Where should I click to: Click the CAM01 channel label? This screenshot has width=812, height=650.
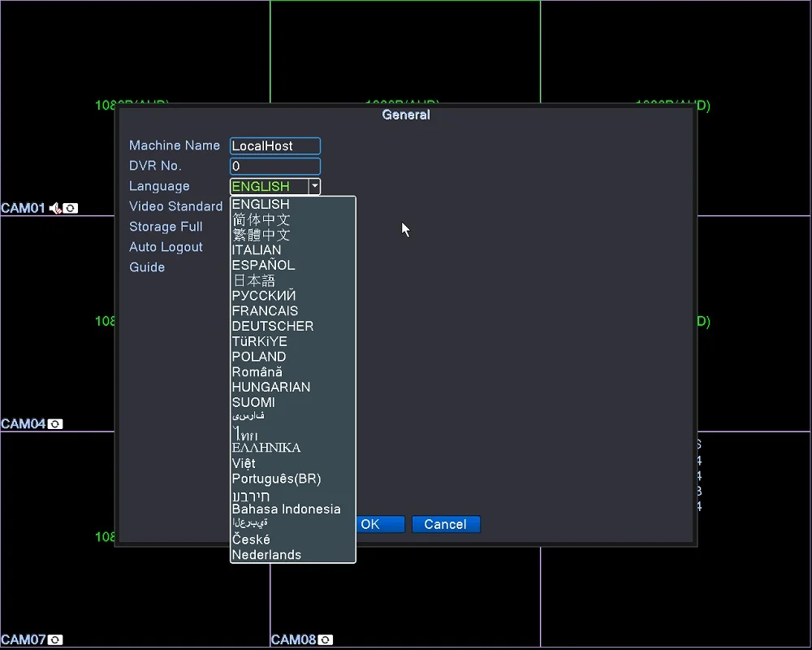24,208
